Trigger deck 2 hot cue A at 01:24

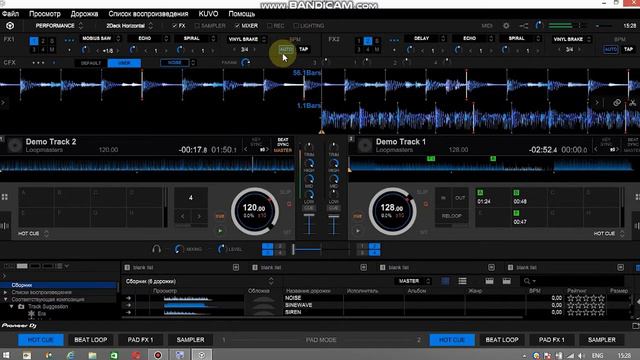tap(492, 197)
